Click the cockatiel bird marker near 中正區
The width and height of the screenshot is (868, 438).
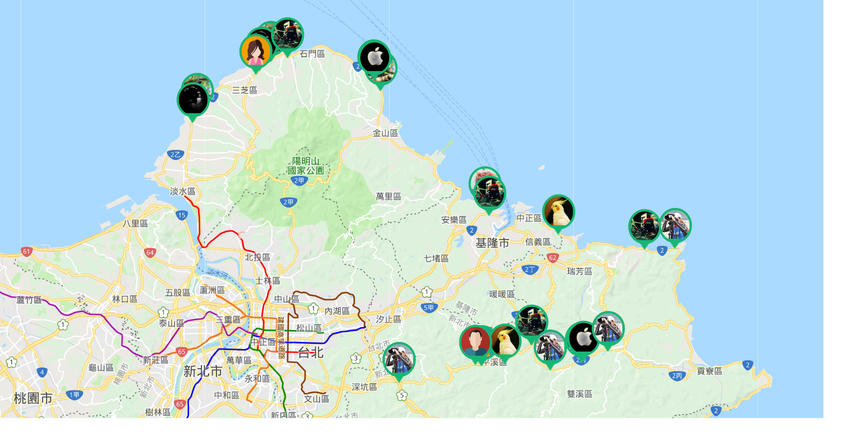(559, 211)
